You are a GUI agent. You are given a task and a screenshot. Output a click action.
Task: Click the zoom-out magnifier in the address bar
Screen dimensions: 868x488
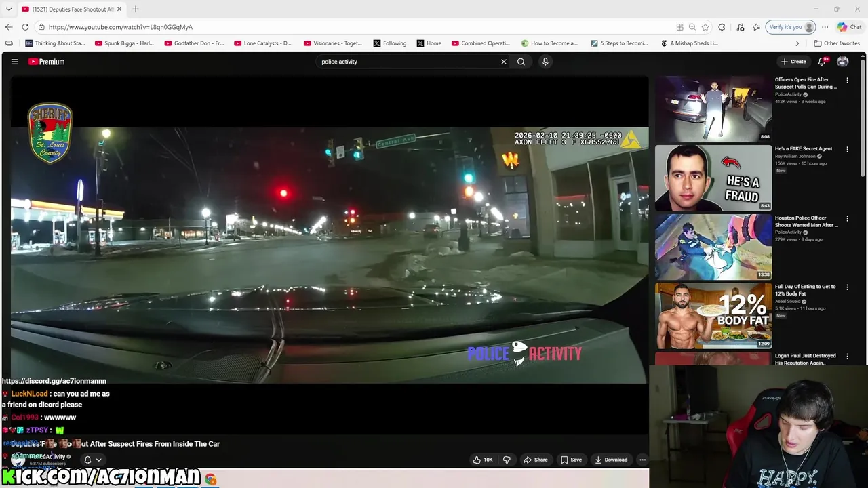point(692,27)
